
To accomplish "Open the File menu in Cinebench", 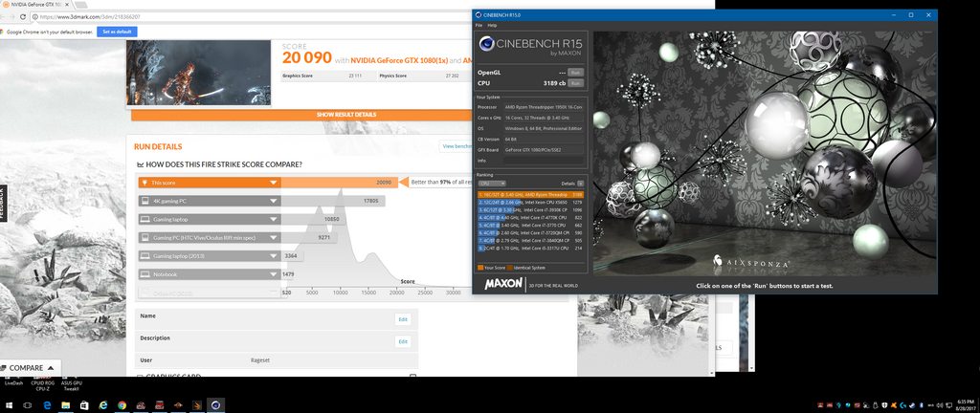I will [479, 26].
